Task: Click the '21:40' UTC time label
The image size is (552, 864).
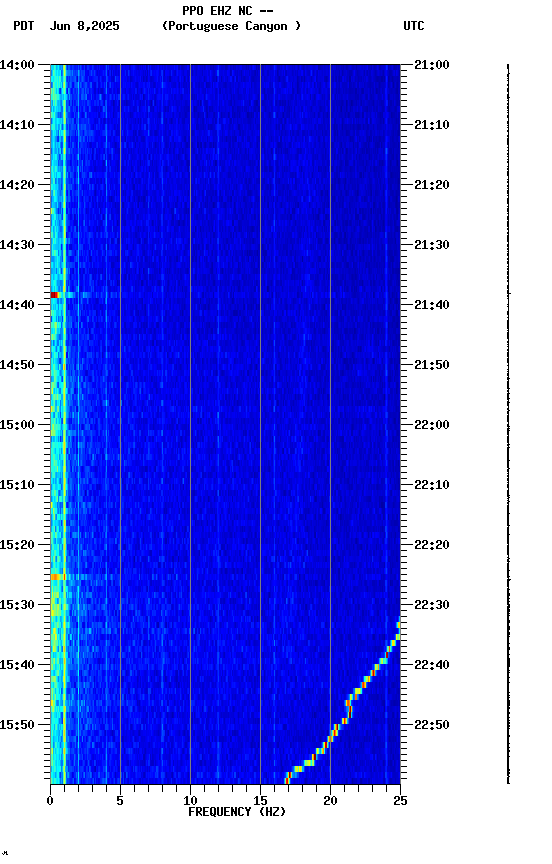Action: pos(432,305)
